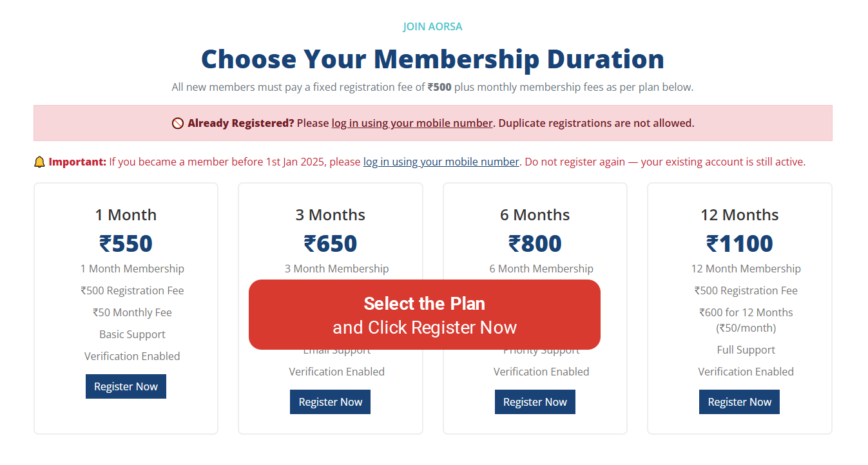Choose Register Now for 12 Months plan
This screenshot has width=868, height=465.
tap(739, 402)
